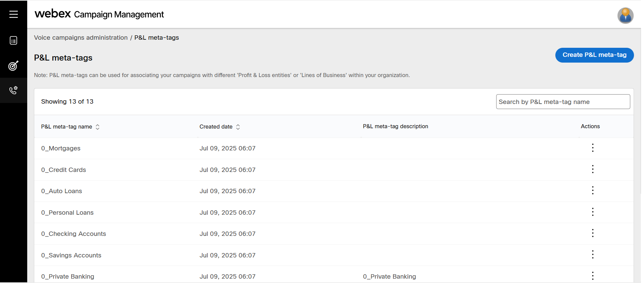Click Create P&L meta-tag button
Screen dimensions: 644x283
coord(594,55)
